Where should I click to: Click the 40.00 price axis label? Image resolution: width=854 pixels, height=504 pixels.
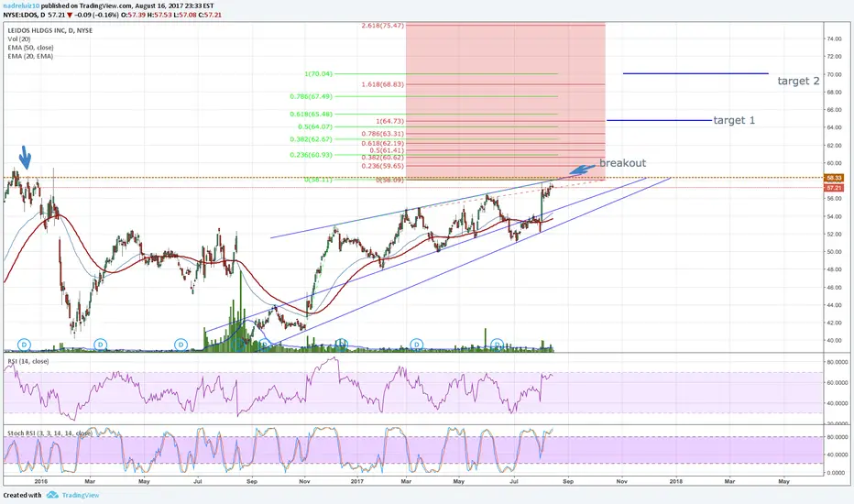835,341
